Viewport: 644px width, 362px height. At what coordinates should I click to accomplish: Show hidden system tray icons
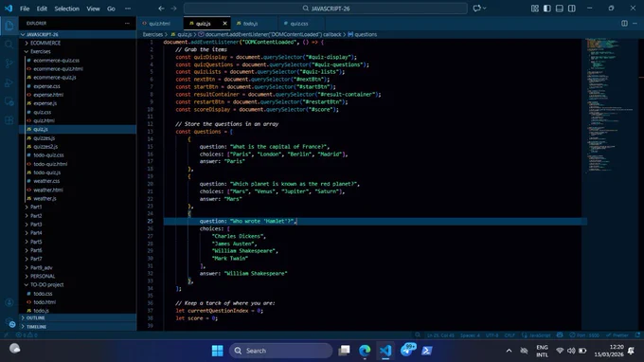pos(509,351)
